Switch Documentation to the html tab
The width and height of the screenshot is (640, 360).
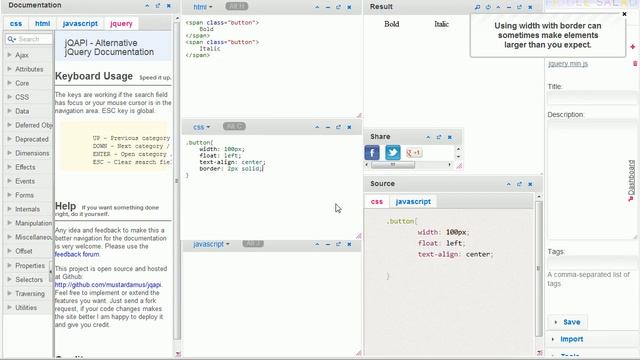42,24
